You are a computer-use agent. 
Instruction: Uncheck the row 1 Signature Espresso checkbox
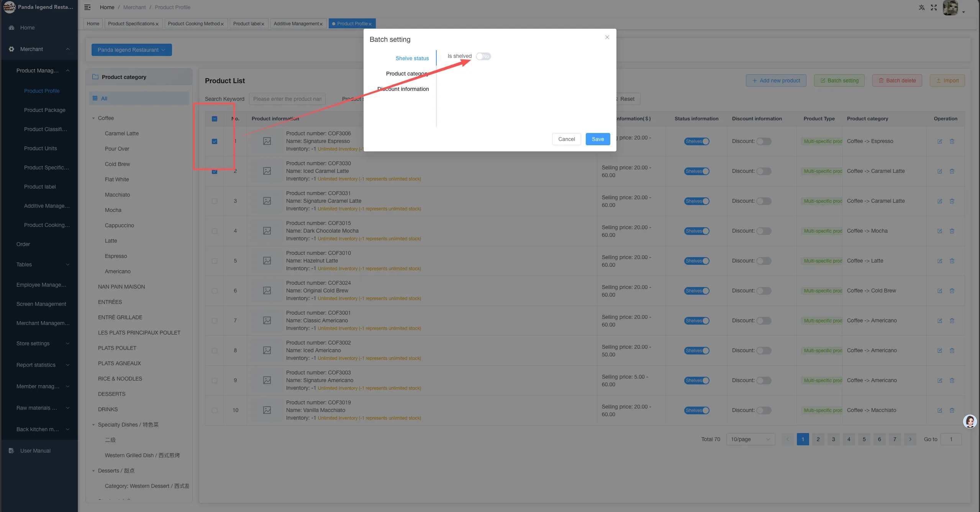tap(215, 141)
